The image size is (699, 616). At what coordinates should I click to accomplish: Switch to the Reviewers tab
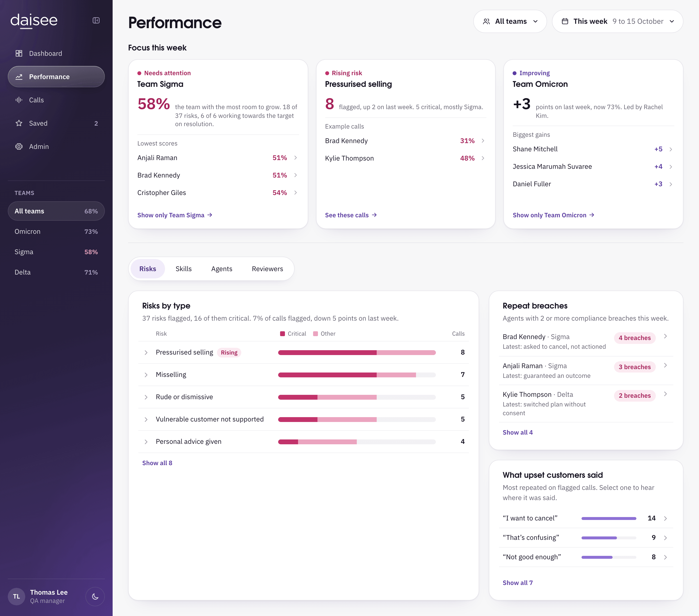point(267,268)
